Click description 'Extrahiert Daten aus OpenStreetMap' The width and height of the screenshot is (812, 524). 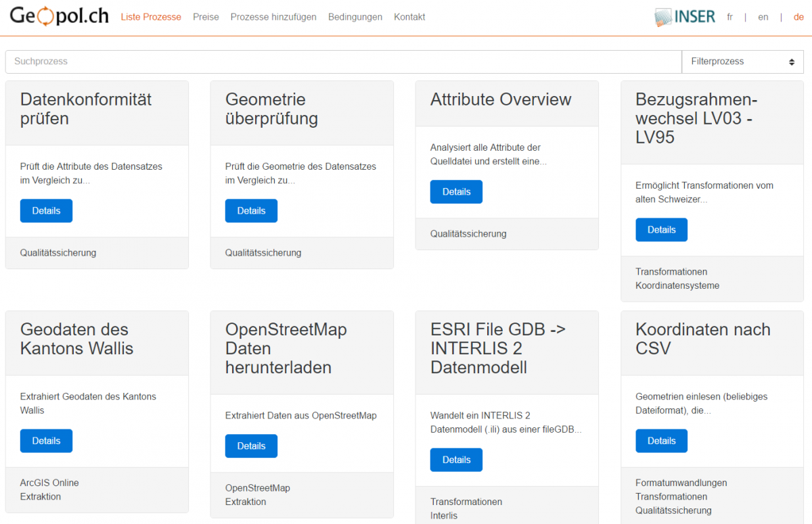[x=301, y=416]
